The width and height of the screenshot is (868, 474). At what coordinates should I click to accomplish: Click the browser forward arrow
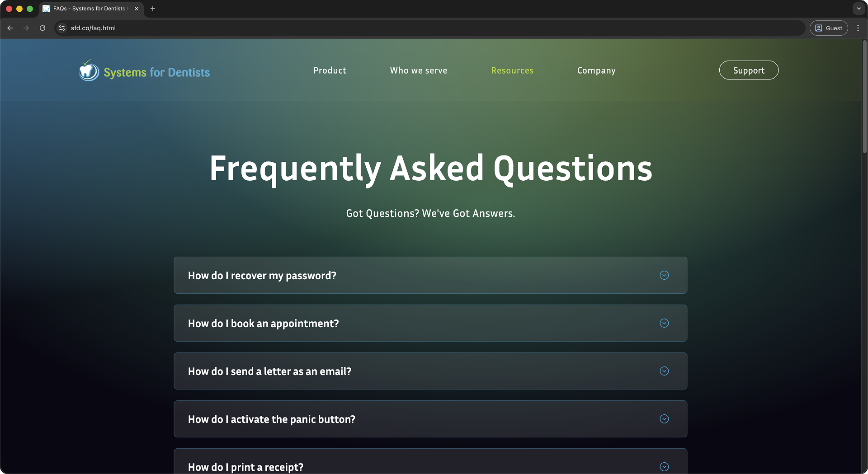pos(26,28)
